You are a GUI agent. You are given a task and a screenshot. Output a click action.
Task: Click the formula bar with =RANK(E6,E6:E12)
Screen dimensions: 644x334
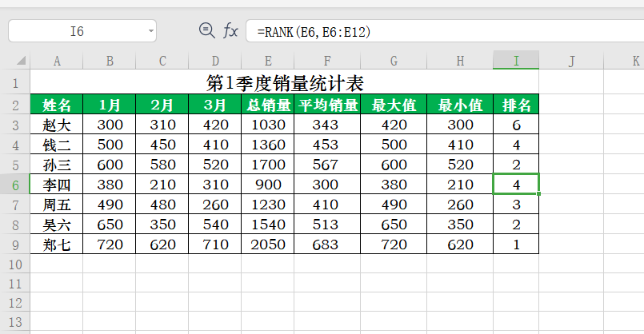[445, 31]
